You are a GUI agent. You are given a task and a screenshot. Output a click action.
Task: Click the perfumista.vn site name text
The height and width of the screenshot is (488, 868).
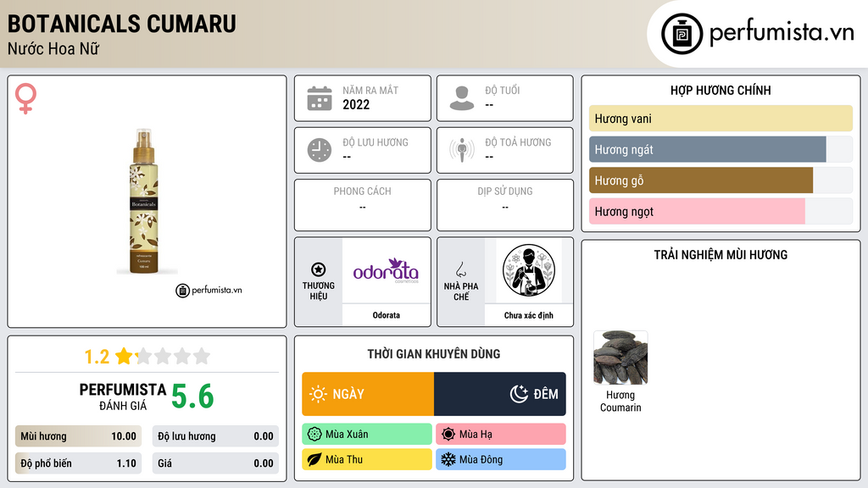(782, 32)
